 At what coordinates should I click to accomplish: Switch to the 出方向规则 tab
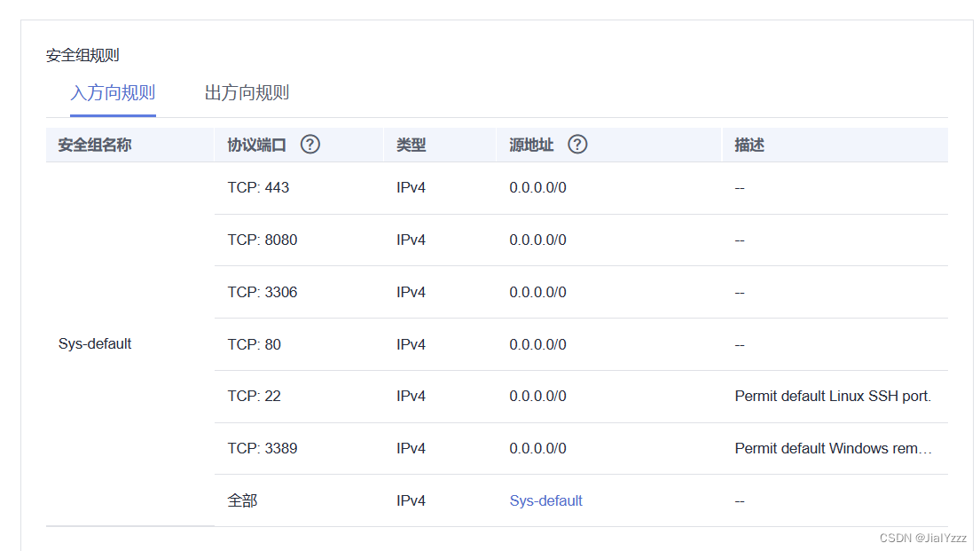247,93
